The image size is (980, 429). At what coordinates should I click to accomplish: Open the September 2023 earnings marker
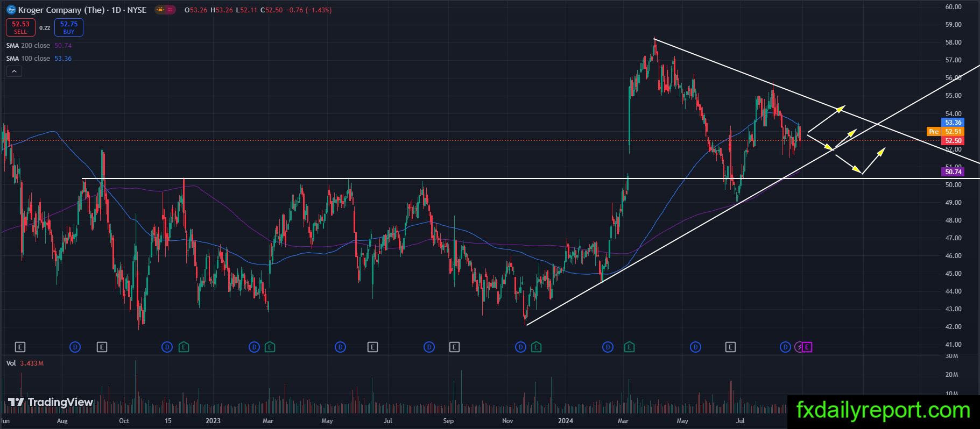(x=454, y=347)
